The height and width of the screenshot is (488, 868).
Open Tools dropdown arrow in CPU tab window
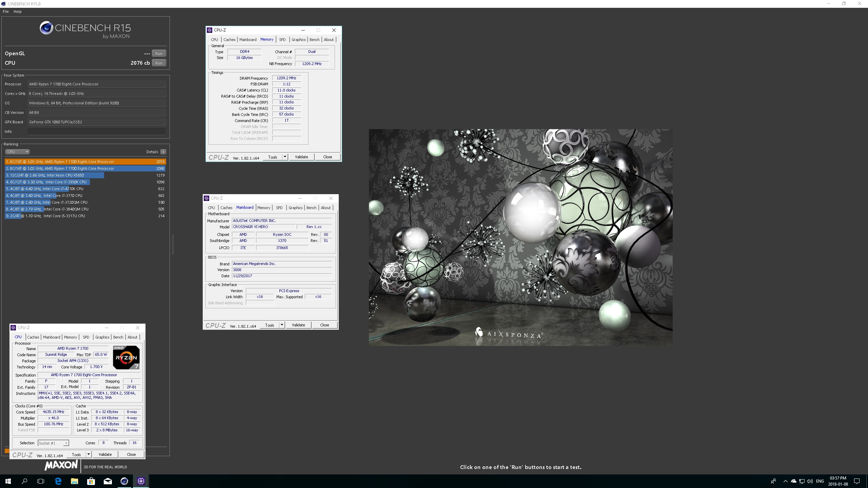[x=89, y=454]
